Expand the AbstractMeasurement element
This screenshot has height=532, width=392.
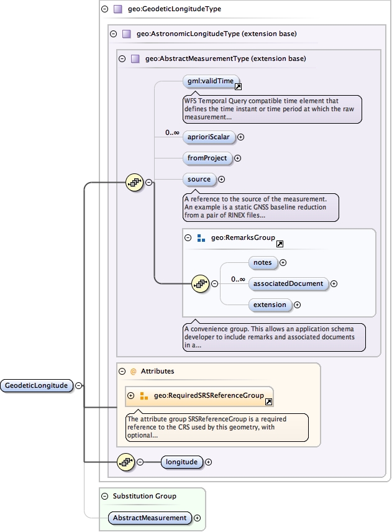point(197,518)
